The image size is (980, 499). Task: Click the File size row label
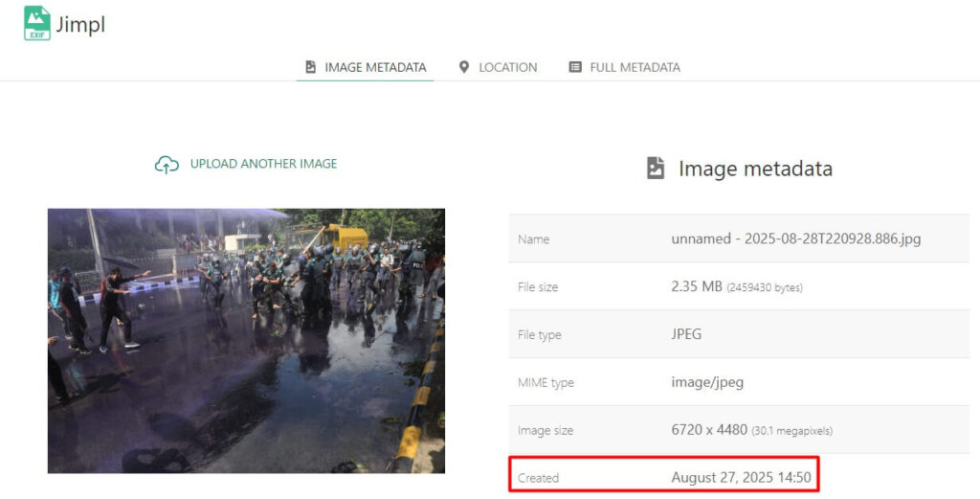coord(538,287)
